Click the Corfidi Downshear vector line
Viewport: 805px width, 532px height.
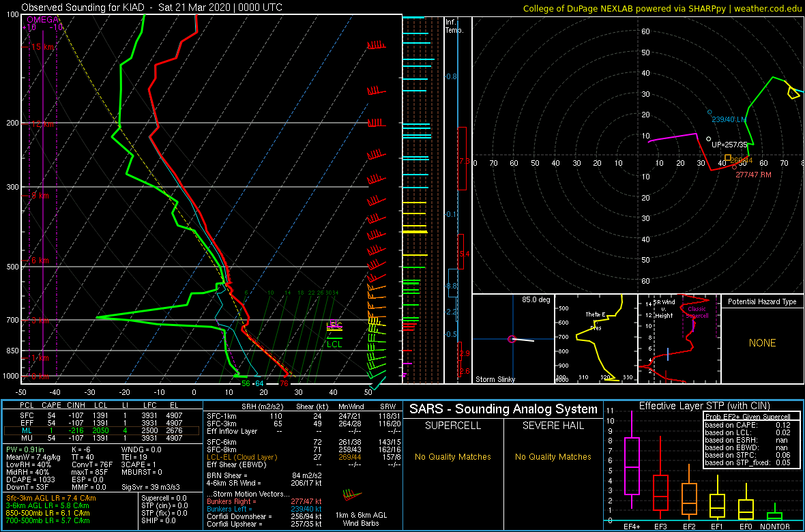click(264, 516)
